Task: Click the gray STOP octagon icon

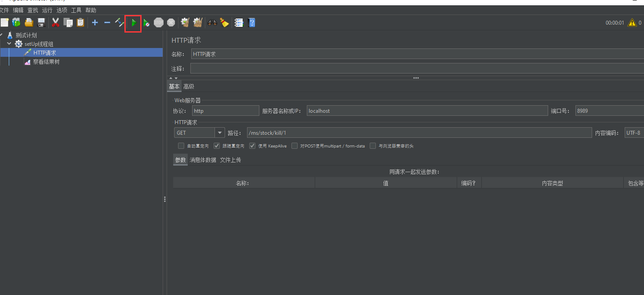Action: pyautogui.click(x=159, y=22)
